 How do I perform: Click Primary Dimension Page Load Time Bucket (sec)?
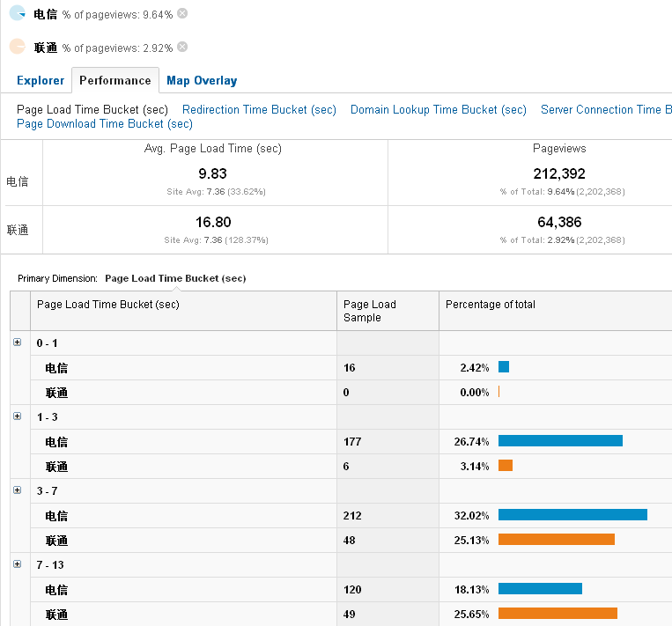[175, 278]
